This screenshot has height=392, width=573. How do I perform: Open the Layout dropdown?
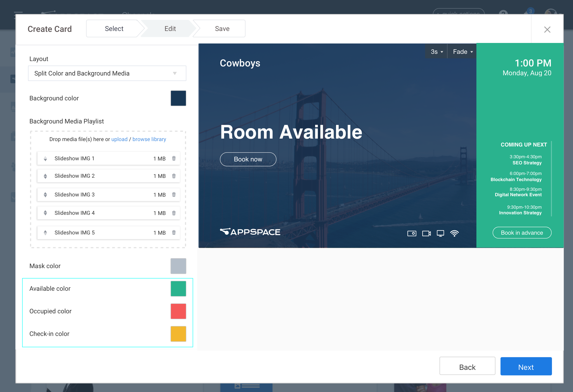(107, 73)
